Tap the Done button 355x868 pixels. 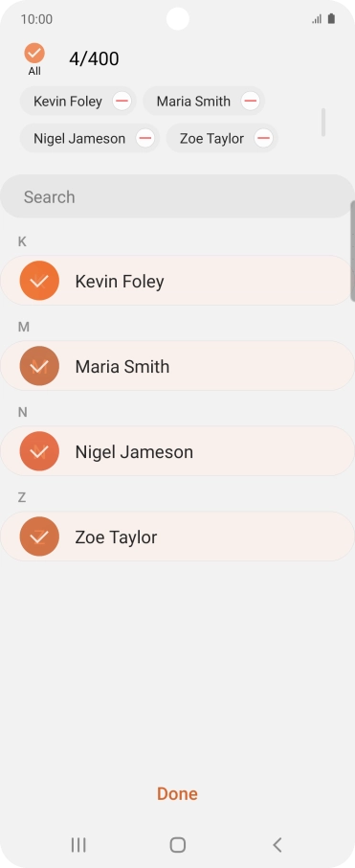coord(178,794)
